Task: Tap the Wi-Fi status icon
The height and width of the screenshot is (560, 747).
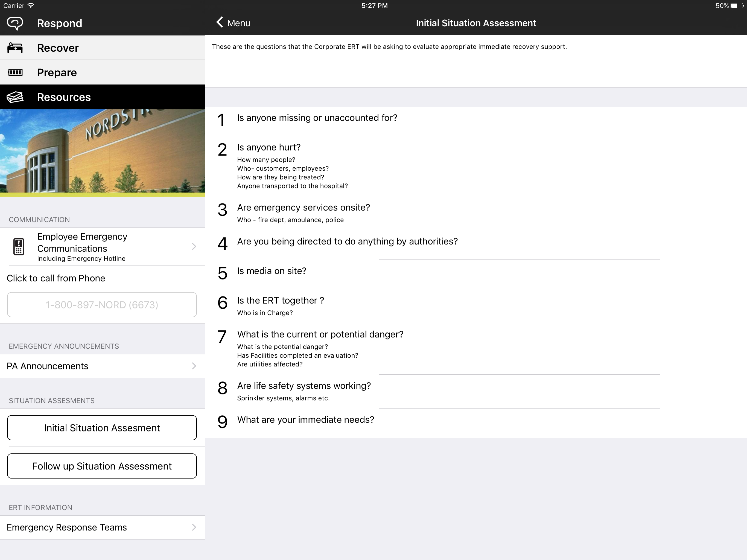Action: [x=31, y=5]
